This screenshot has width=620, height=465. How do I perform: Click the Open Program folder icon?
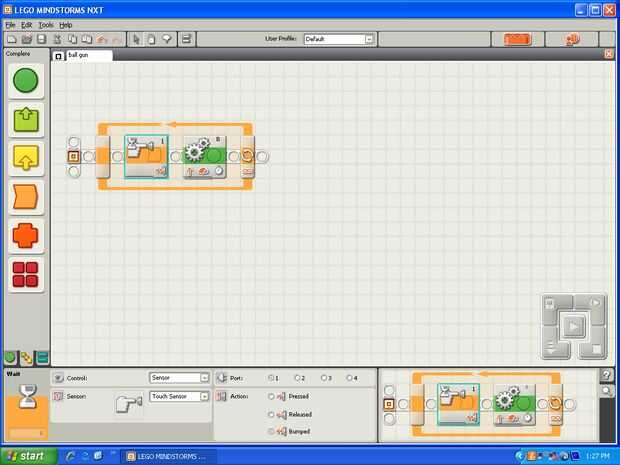tap(26, 39)
